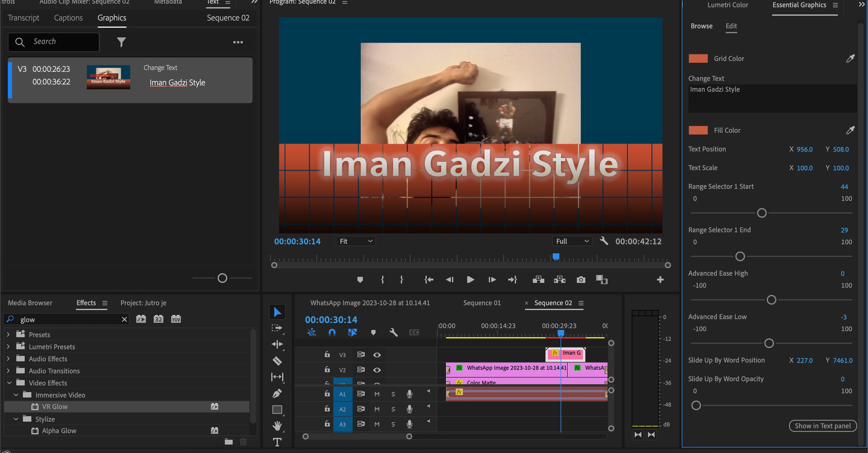Open the Full playback resolution dropdown
Viewport: 868px width, 453px height.
point(572,241)
